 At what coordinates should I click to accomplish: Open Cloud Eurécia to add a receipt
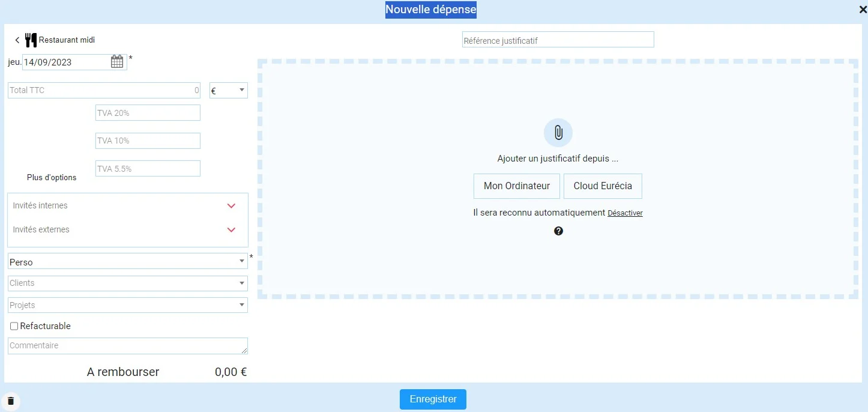point(603,186)
